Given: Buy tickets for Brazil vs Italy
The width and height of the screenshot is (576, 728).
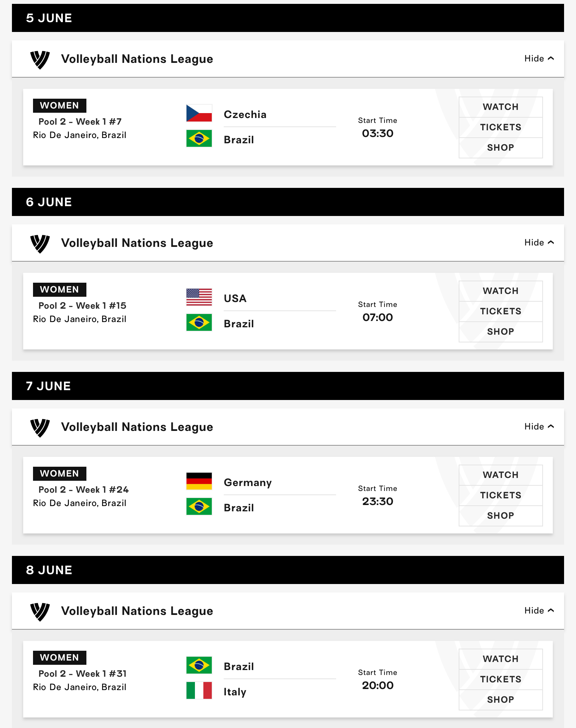Looking at the screenshot, I should pos(501,679).
